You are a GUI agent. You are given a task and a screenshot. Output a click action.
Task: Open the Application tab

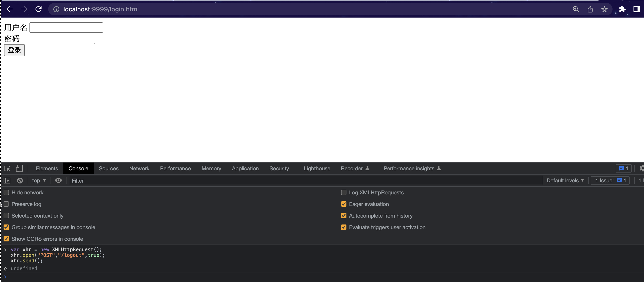click(245, 169)
